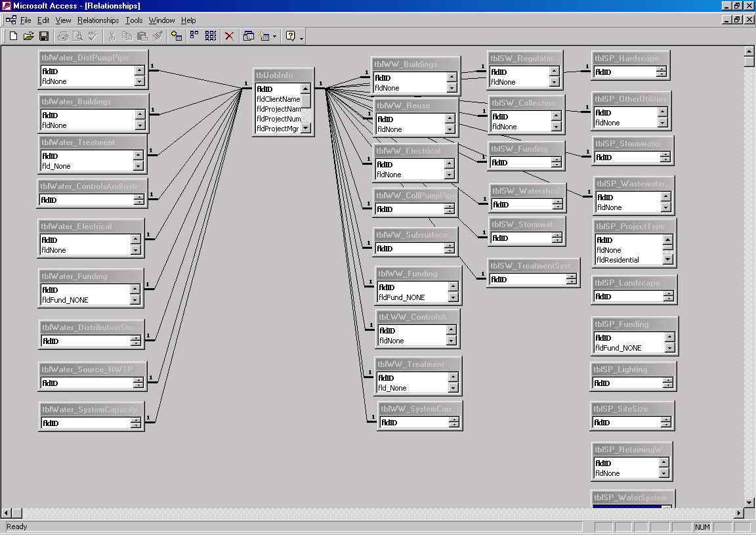Open the New Object dropdown arrow

coord(275,37)
